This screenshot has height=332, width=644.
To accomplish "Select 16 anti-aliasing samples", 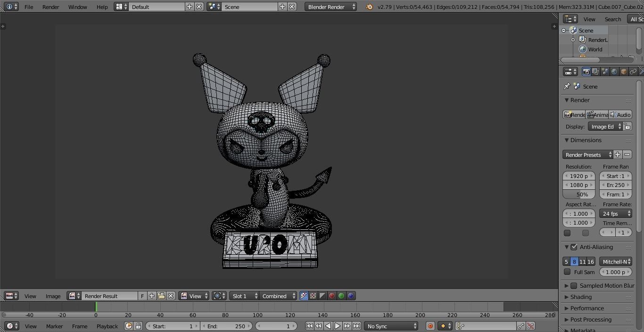I will 591,261.
